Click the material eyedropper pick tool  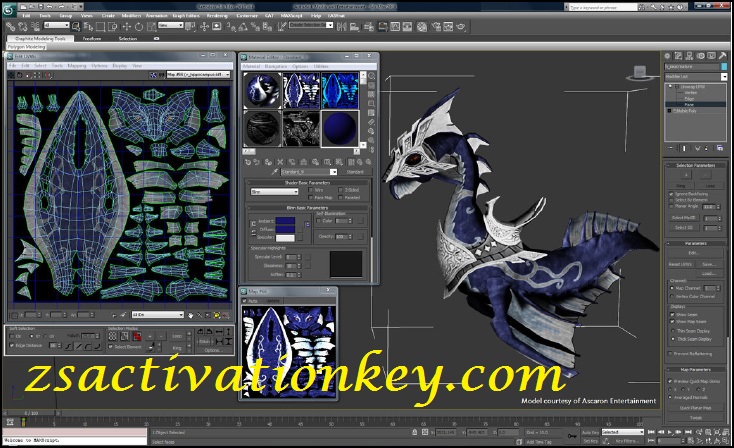[x=275, y=172]
